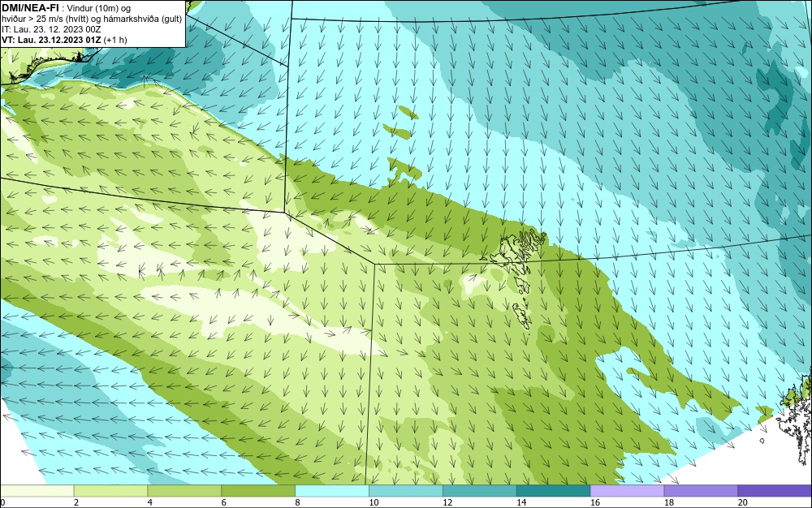The width and height of the screenshot is (812, 508).
Task: Click the dark violet above-20 m/s legend swatch
Action: [775, 491]
